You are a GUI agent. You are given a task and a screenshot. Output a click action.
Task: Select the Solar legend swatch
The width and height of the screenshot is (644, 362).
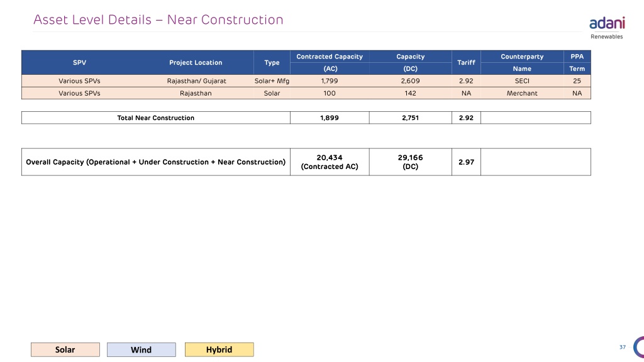point(65,349)
